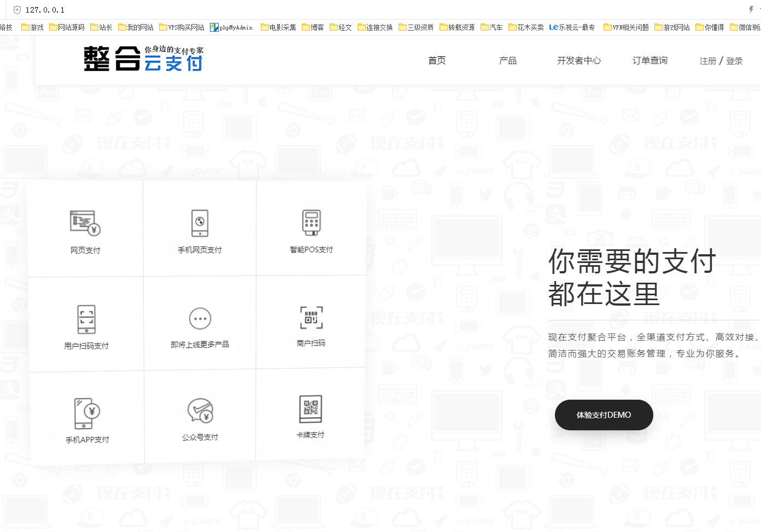Click the 网页支付 web payment icon
Image resolution: width=761 pixels, height=532 pixels.
click(x=85, y=223)
